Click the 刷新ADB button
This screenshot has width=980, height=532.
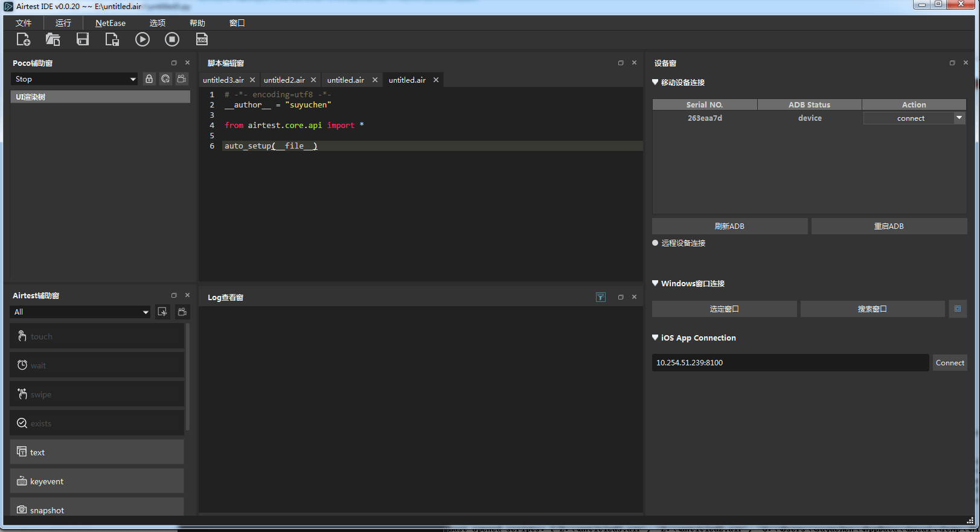(729, 226)
